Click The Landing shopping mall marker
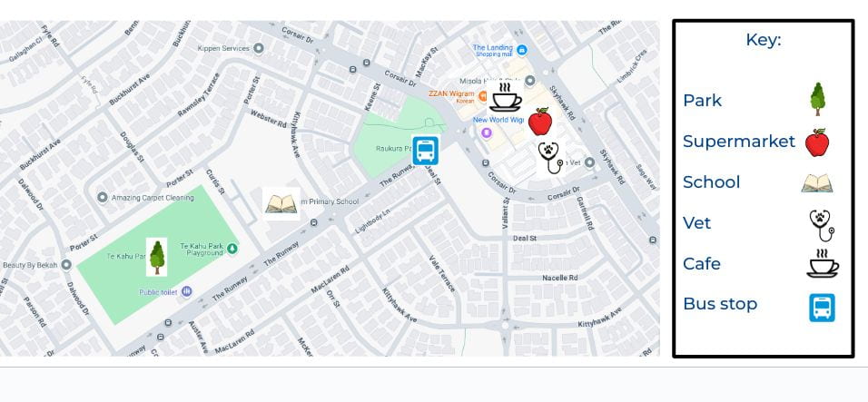Viewport: 868px width, 402px height. 521,50
